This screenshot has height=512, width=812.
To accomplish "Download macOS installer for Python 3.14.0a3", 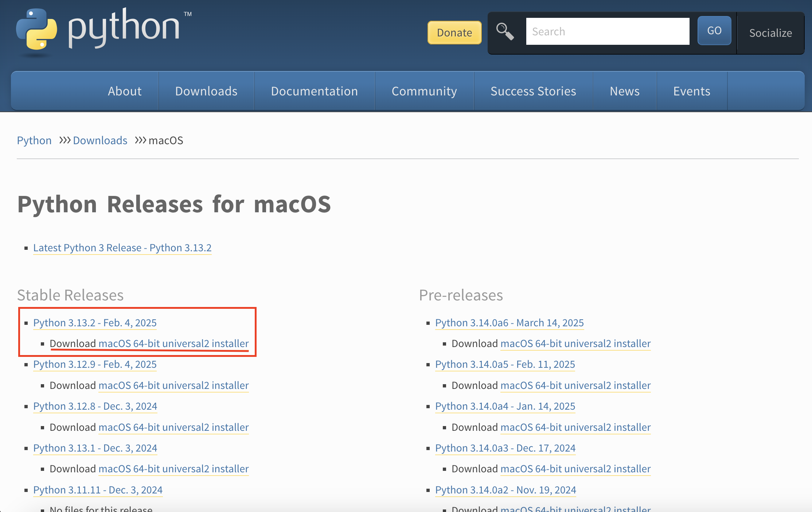I will point(575,469).
